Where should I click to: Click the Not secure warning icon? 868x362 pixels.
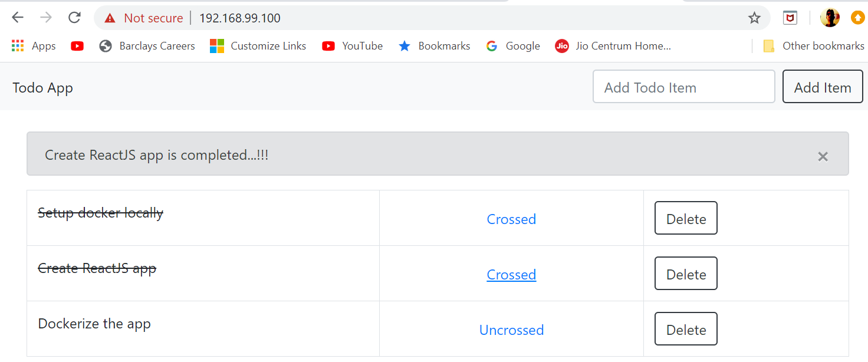point(110,18)
